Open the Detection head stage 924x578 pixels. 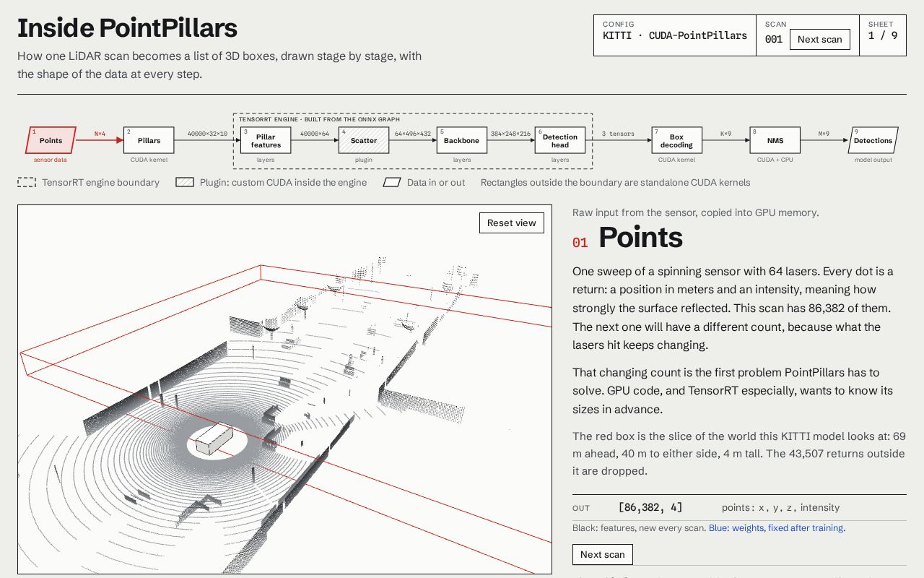coord(560,140)
